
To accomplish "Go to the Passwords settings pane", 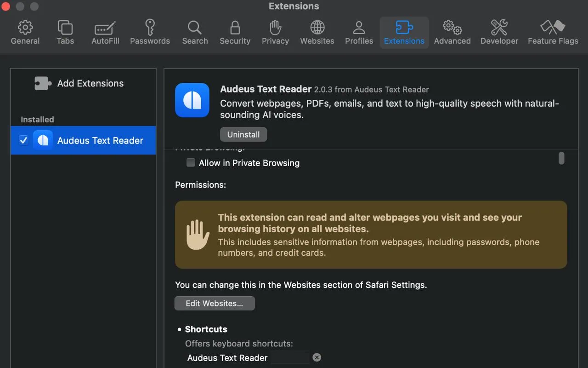I will pyautogui.click(x=150, y=32).
